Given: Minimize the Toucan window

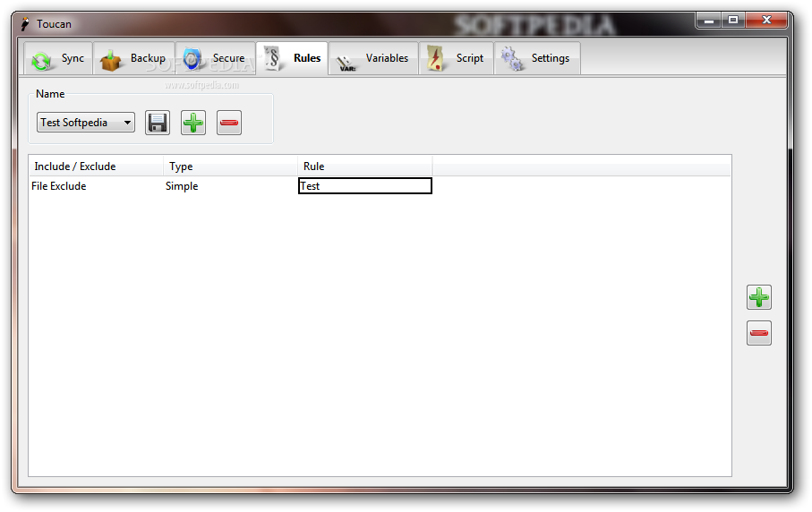Looking at the screenshot, I should click(x=709, y=21).
